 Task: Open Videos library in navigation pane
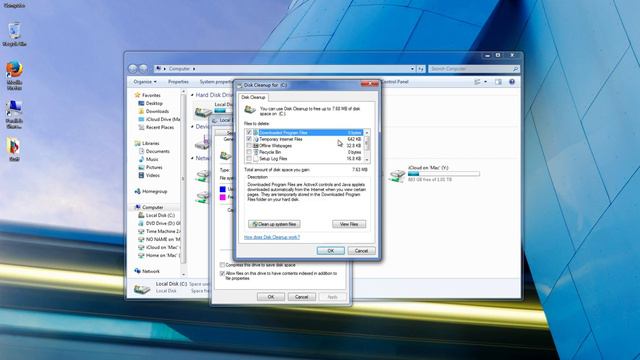coord(152,175)
